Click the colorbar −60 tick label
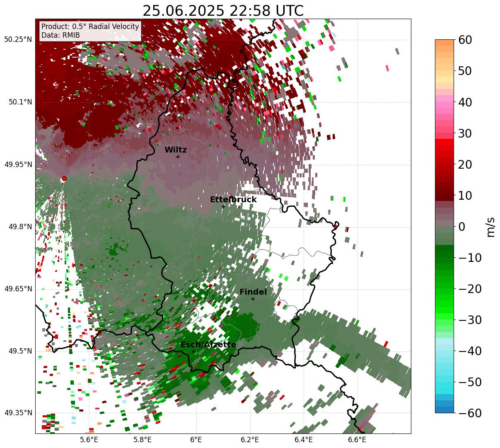This screenshot has height=448, width=500. 470,413
